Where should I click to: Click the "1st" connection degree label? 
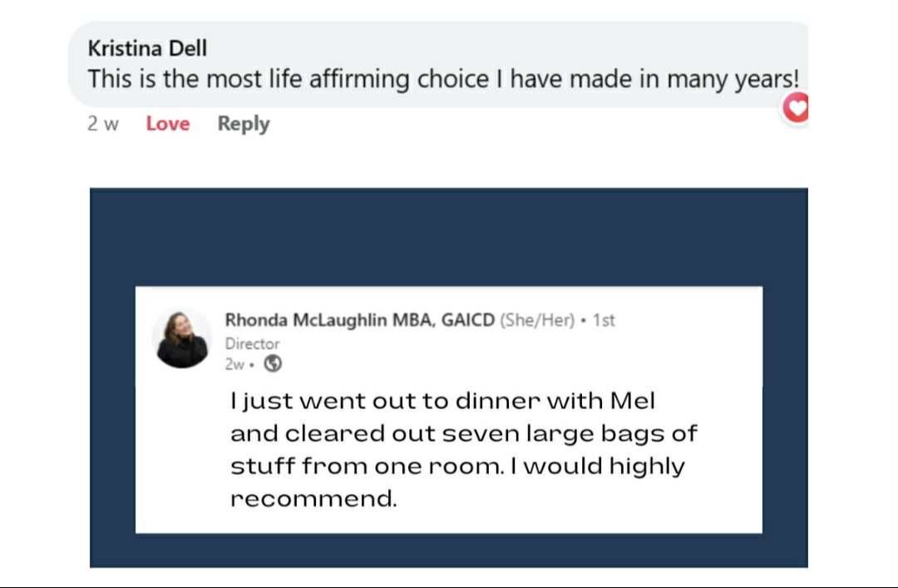604,320
